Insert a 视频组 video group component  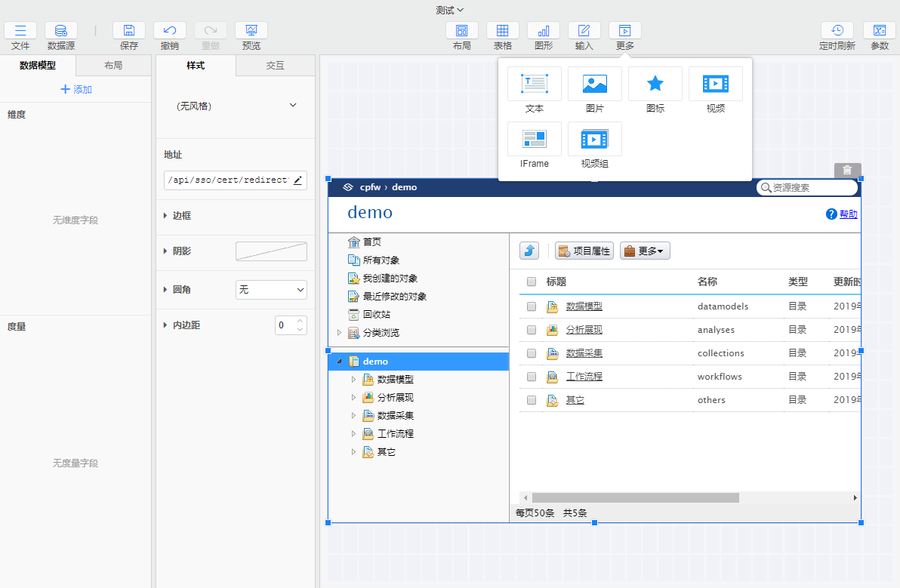tap(594, 139)
